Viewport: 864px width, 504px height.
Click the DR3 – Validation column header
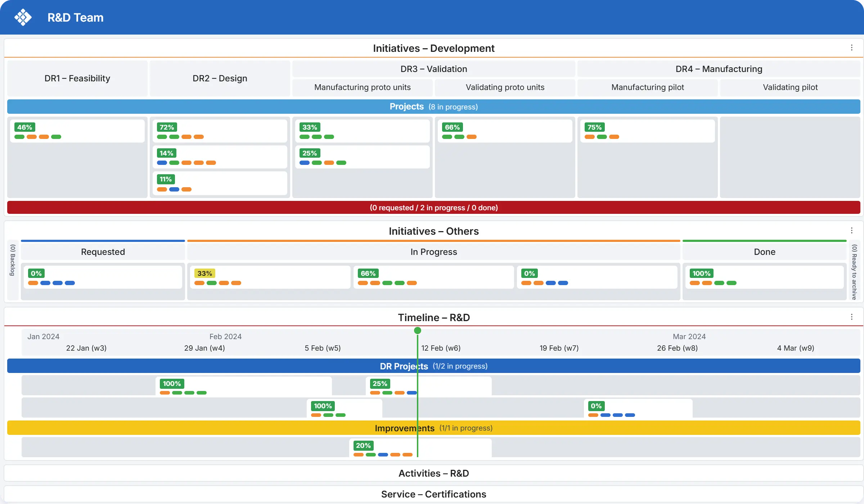[x=434, y=69]
